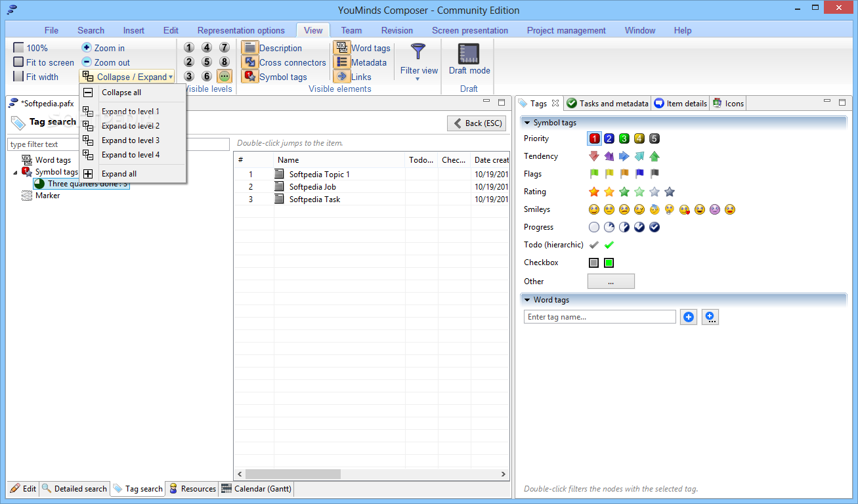This screenshot has width=858, height=504.
Task: Click the first smiley face tag
Action: (x=594, y=209)
